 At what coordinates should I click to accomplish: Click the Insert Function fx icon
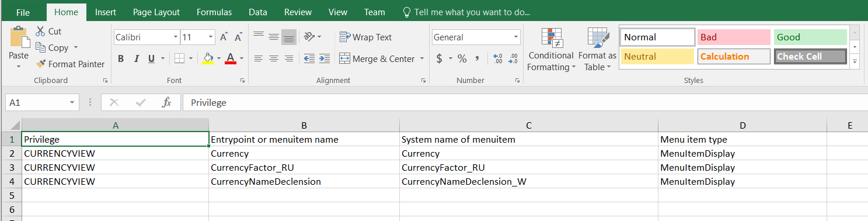click(x=166, y=102)
